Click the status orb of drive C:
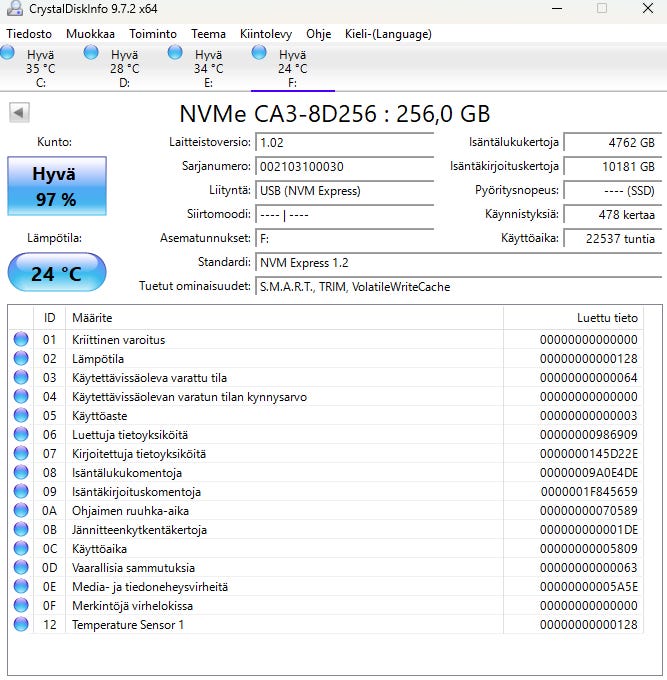Screen dimensions: 667x680 tap(8, 53)
